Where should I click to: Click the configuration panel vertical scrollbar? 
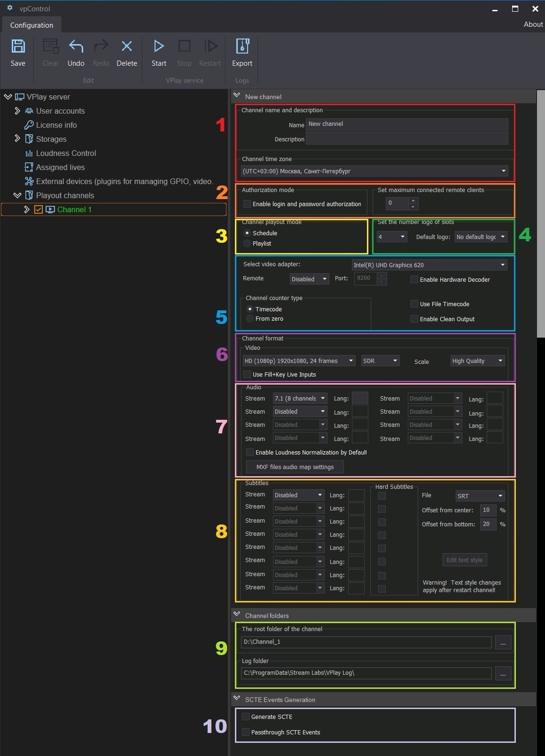(x=541, y=214)
